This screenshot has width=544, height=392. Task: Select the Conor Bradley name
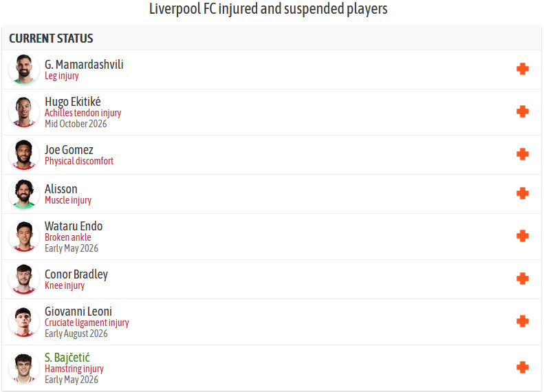pyautogui.click(x=76, y=274)
